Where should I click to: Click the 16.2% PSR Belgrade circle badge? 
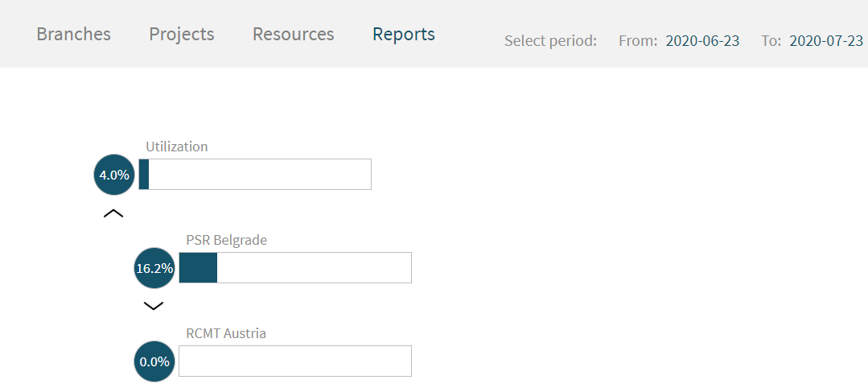coord(154,268)
